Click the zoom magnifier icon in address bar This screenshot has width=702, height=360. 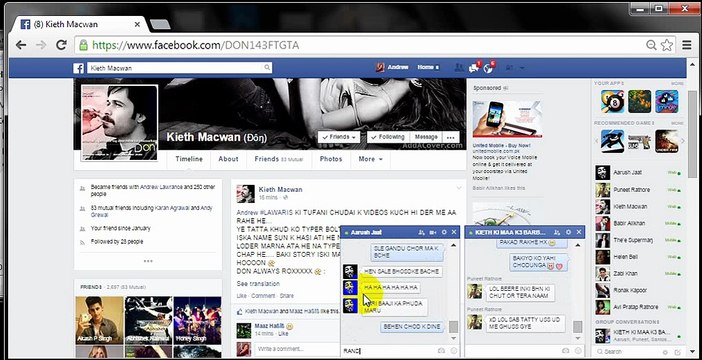(651, 45)
